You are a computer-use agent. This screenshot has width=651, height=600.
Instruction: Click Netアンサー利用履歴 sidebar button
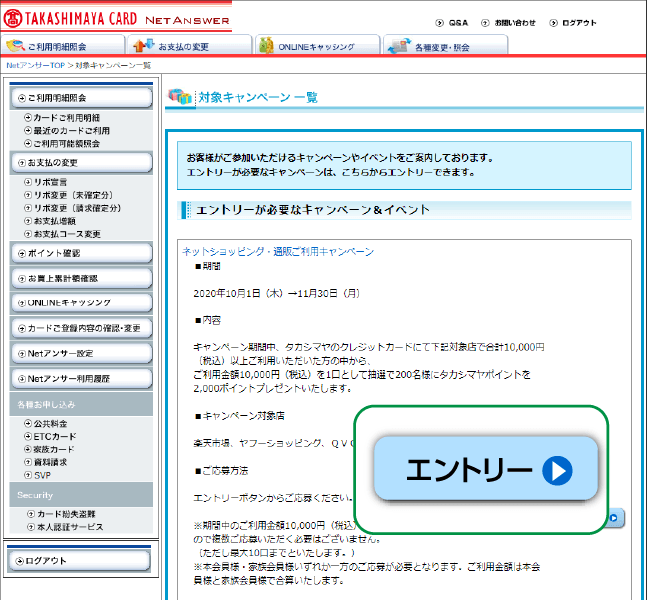coord(81,379)
